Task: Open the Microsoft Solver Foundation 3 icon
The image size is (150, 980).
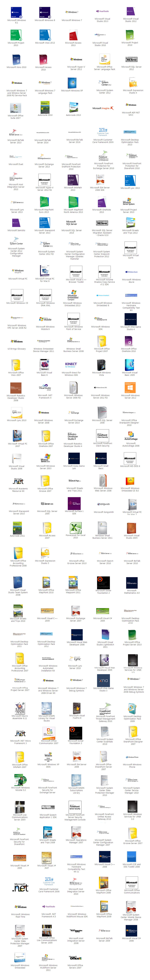Action: (x=76, y=733)
